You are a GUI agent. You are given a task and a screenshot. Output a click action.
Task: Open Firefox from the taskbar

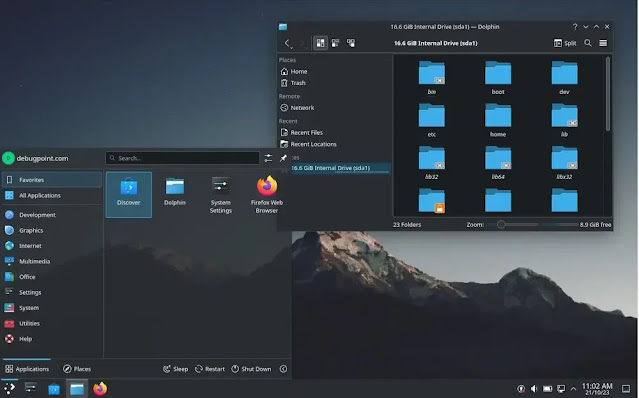pyautogui.click(x=100, y=389)
